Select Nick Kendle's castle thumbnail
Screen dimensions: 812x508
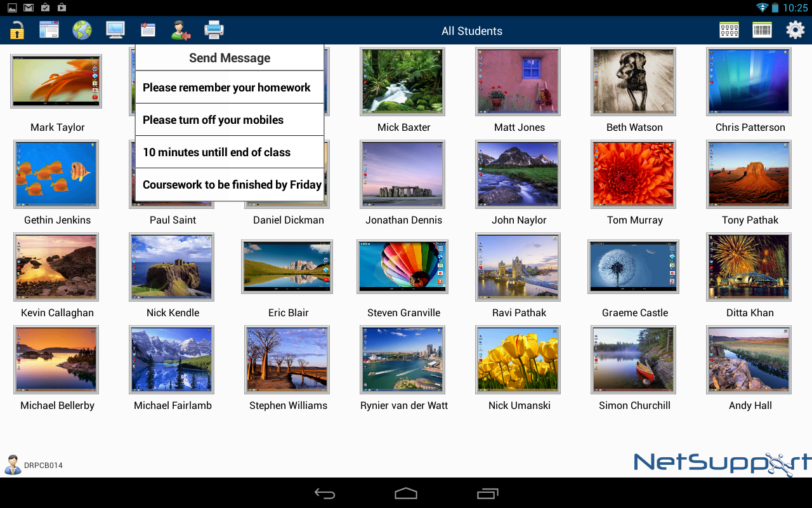[x=172, y=267]
